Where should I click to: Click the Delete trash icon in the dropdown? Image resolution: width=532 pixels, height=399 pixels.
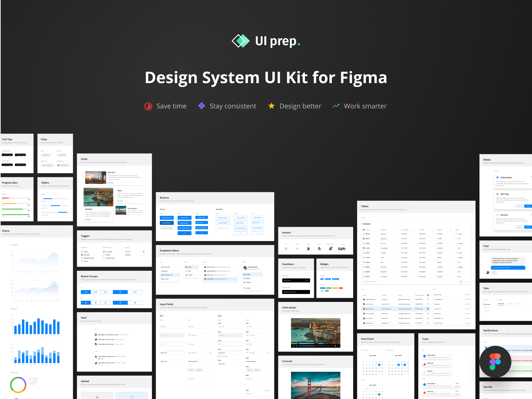186,275
